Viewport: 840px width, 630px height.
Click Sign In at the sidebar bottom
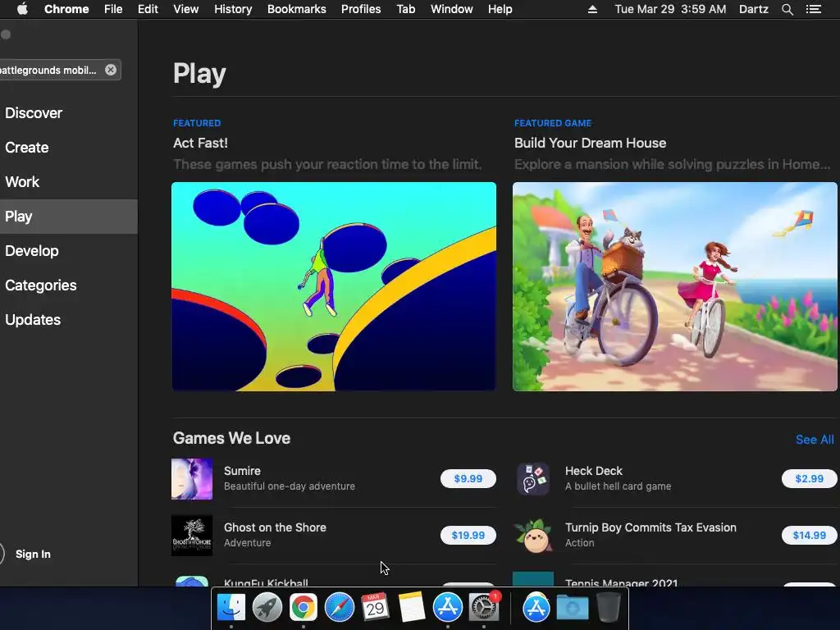33,554
